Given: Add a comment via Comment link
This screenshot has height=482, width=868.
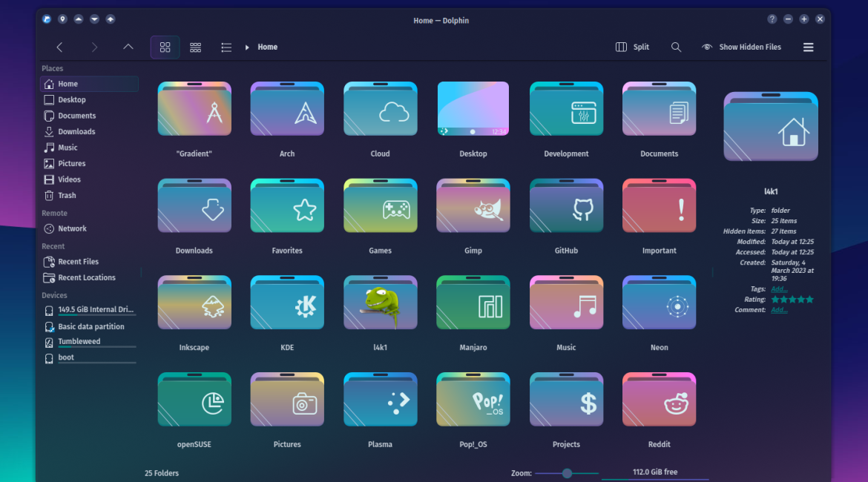Looking at the screenshot, I should click(x=779, y=310).
